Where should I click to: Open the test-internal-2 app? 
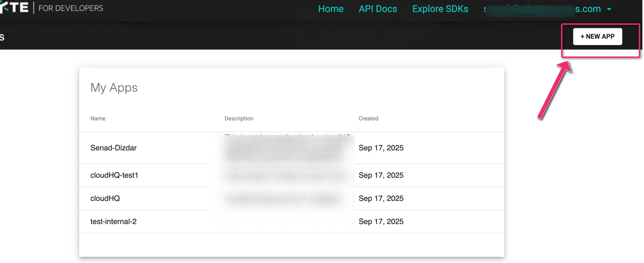click(113, 221)
